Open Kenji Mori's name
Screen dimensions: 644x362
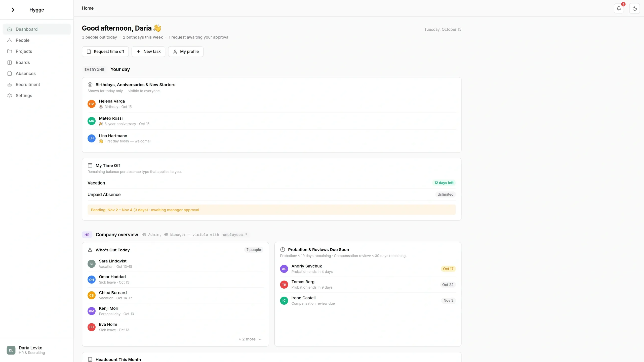click(108, 308)
